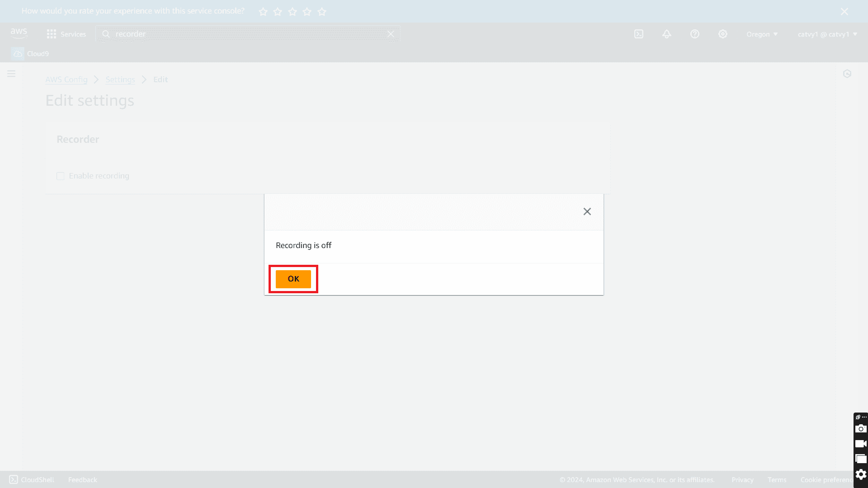Click the Services grid icon
Viewport: 868px width, 488px height.
[x=52, y=34]
